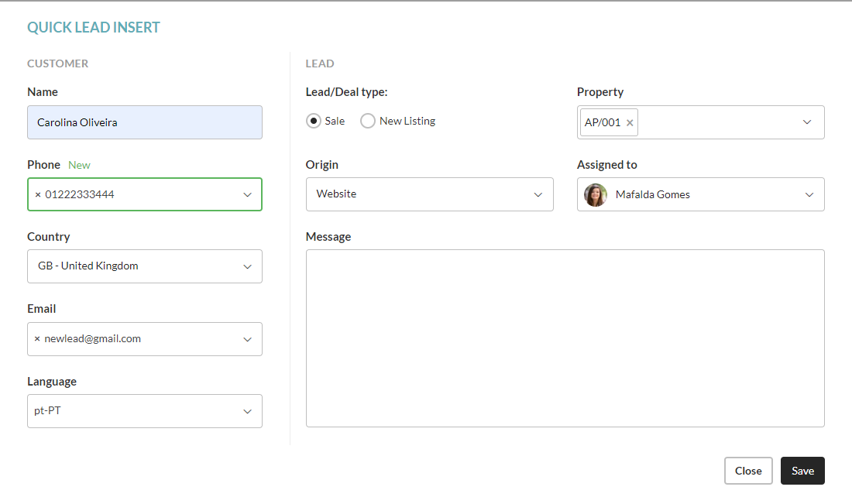
Task: Open the Assigned to dropdown arrow
Action: (809, 195)
